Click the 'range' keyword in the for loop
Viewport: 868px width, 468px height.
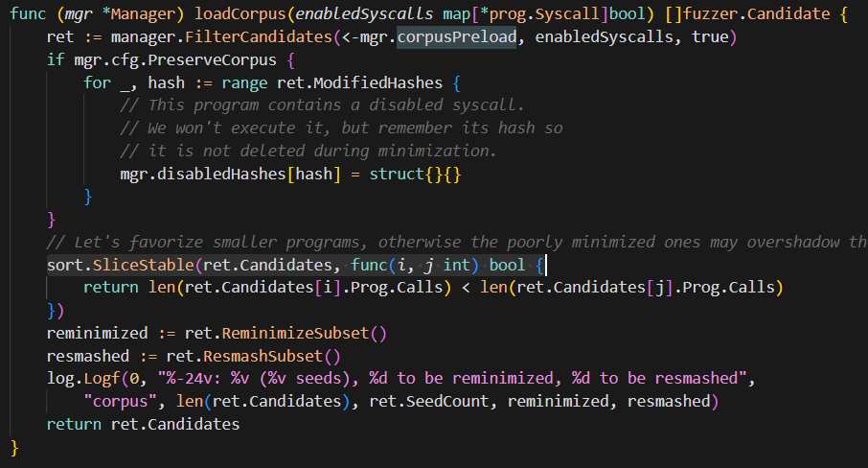tap(244, 83)
